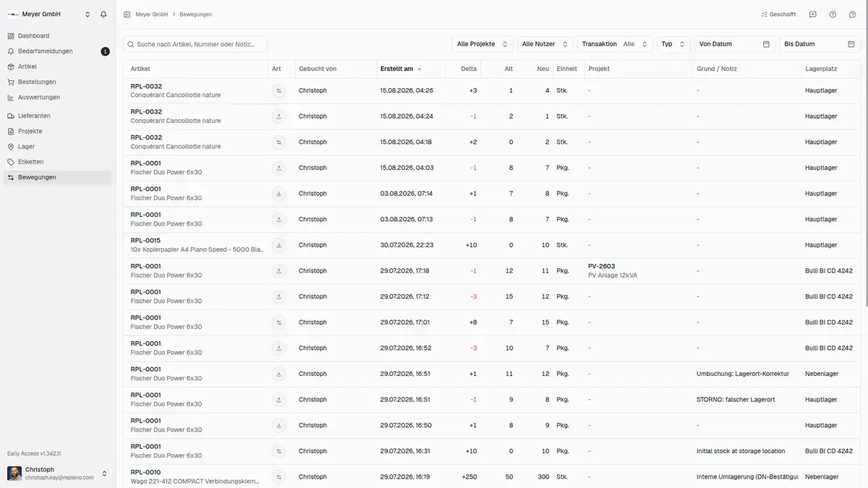This screenshot has width=868, height=488.
Task: Open Bedarfsmeldungen in the sidebar
Action: [x=58, y=51]
